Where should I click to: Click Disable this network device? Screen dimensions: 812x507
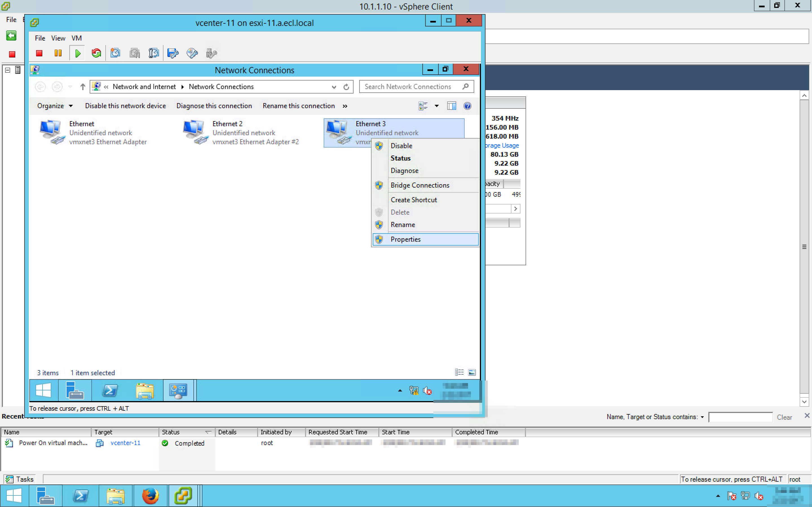[x=125, y=106]
